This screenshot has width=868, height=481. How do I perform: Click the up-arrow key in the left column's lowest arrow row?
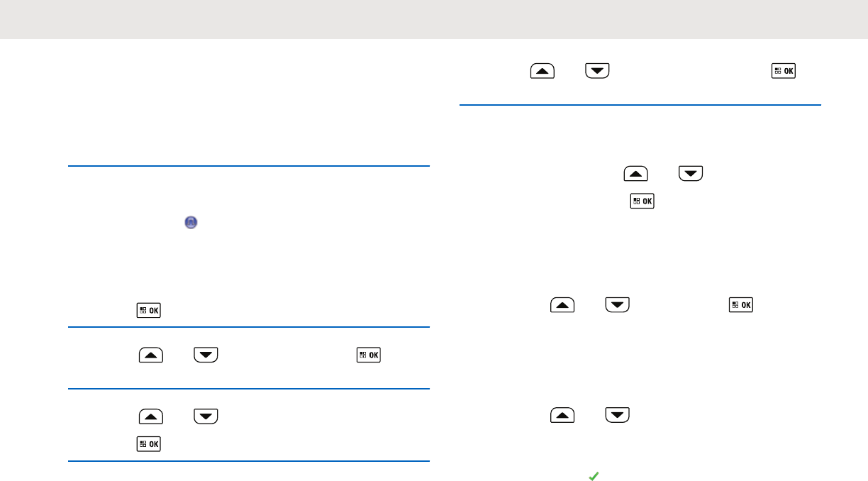150,416
